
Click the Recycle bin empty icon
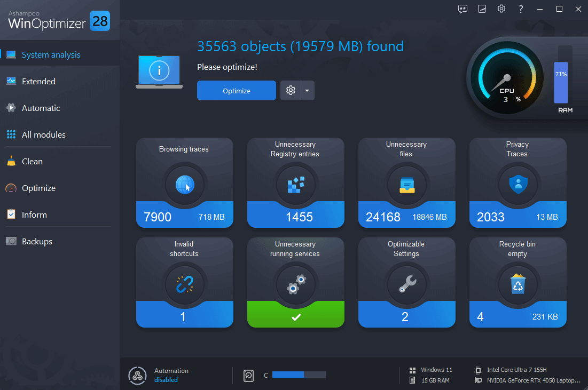[x=518, y=284]
